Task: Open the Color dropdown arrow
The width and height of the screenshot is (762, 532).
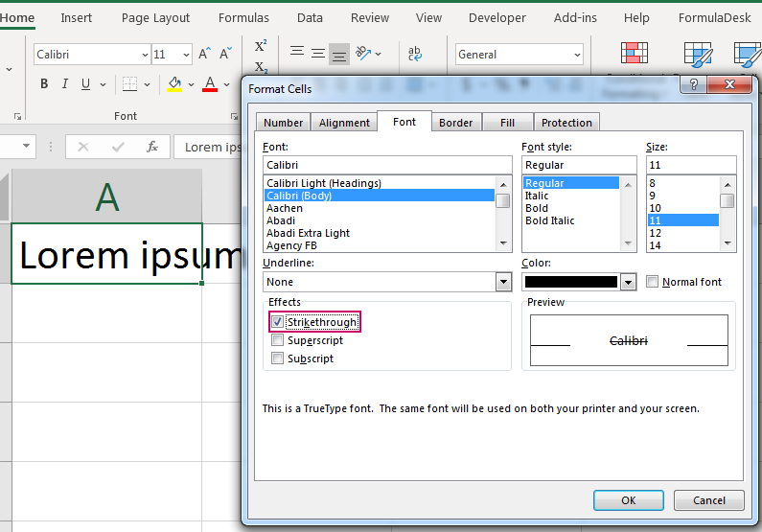Action: click(628, 282)
